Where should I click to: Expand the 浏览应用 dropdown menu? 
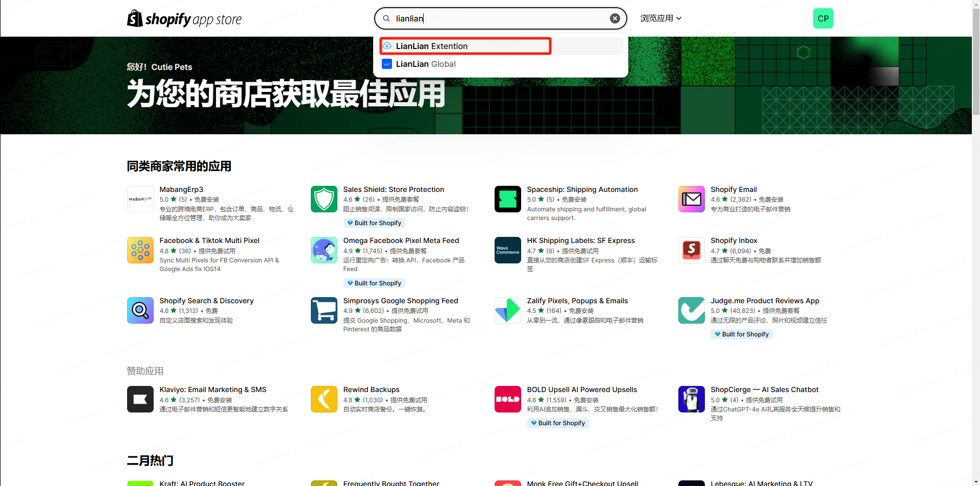tap(661, 18)
